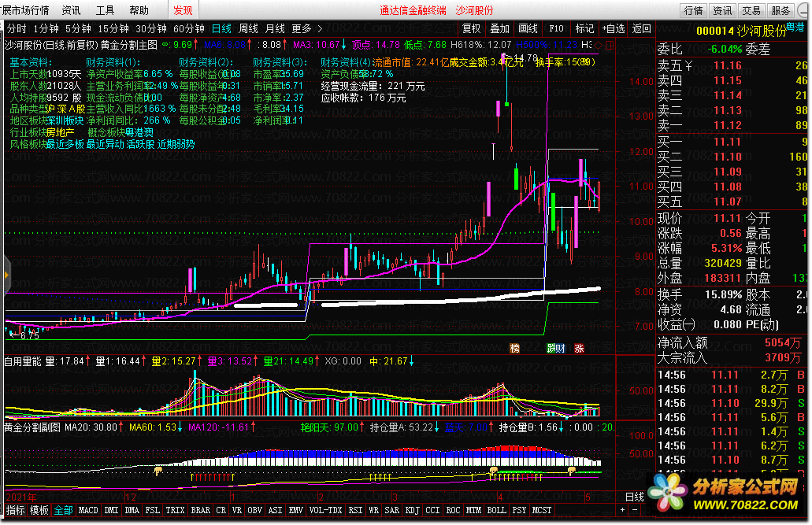Switch to OBV indicator
The height and width of the screenshot is (525, 812).
tap(255, 510)
